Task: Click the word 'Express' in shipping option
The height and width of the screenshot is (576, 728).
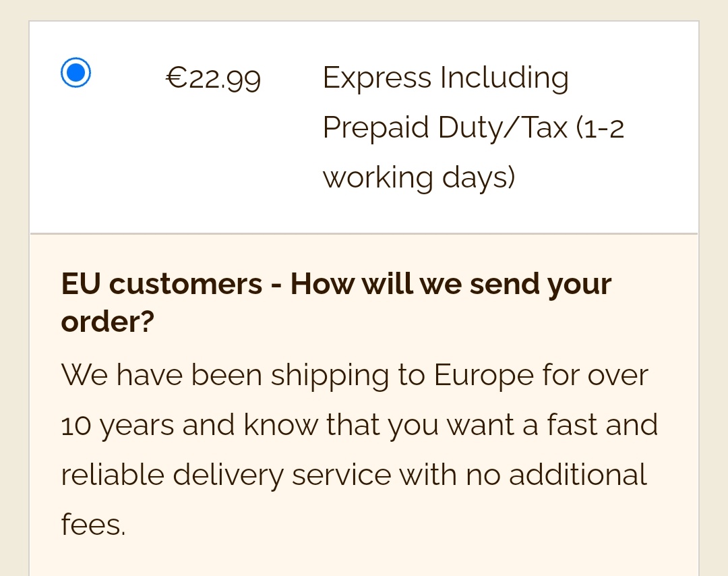Action: (377, 78)
